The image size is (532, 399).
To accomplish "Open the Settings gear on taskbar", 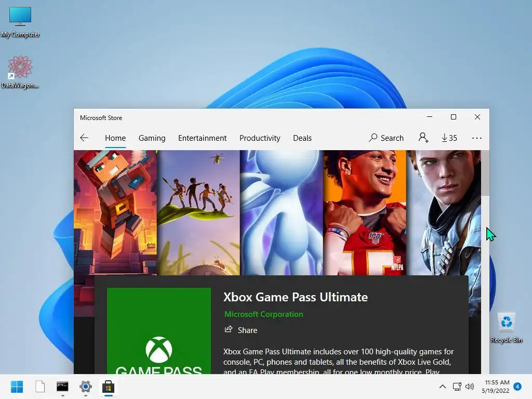I will 86,387.
